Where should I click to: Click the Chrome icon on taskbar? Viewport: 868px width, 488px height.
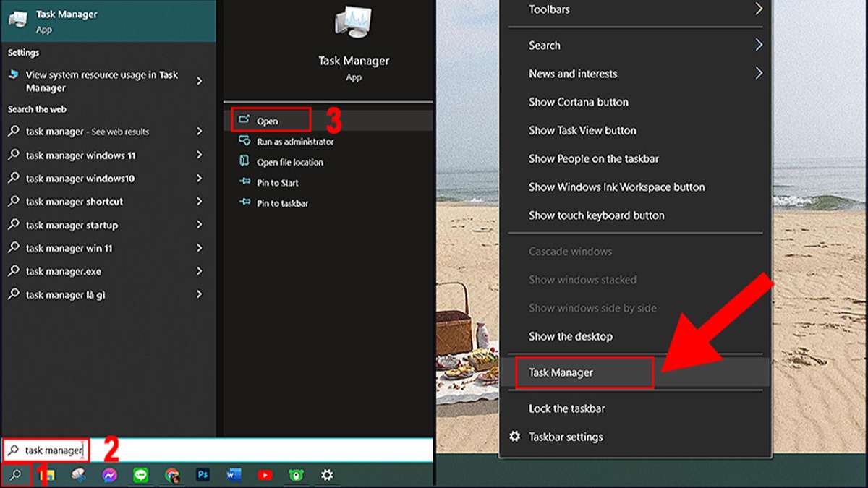172,475
